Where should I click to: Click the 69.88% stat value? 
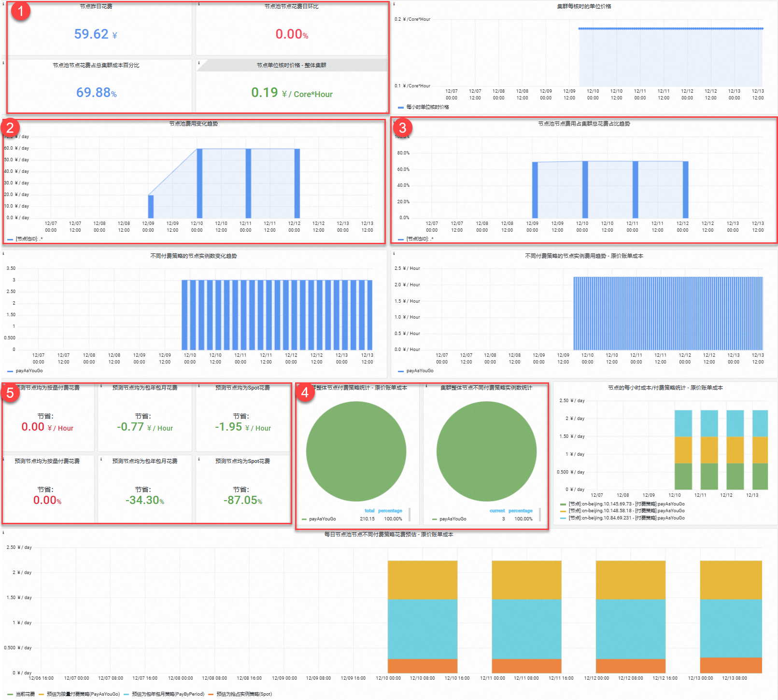coord(97,92)
